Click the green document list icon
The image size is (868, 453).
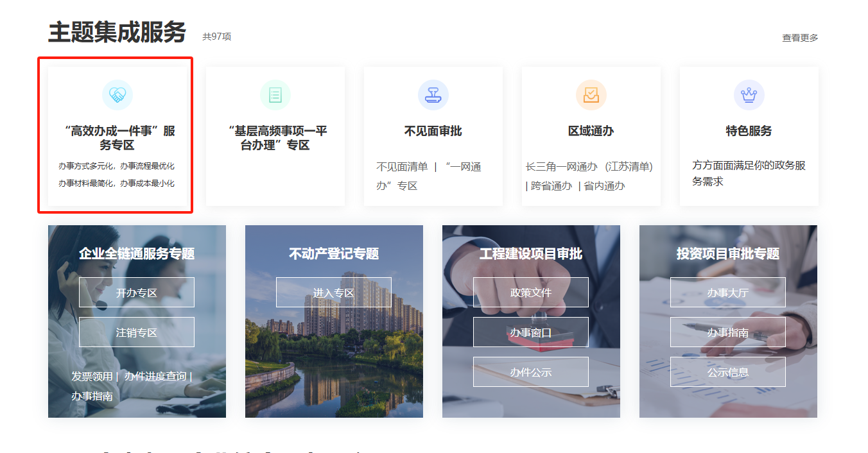click(275, 95)
